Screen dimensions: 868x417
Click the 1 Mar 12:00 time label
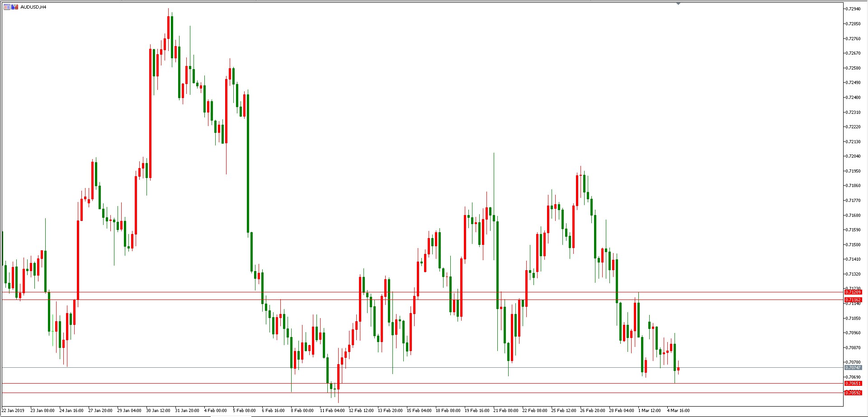tap(650, 411)
